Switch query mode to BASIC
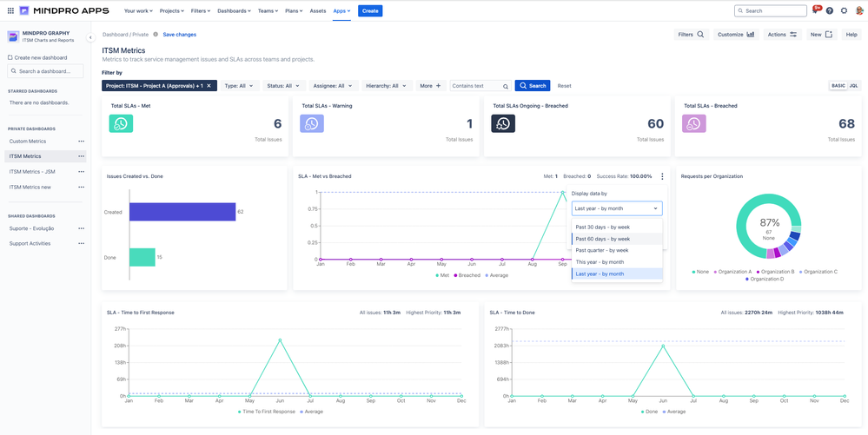The image size is (868, 435). tap(838, 86)
